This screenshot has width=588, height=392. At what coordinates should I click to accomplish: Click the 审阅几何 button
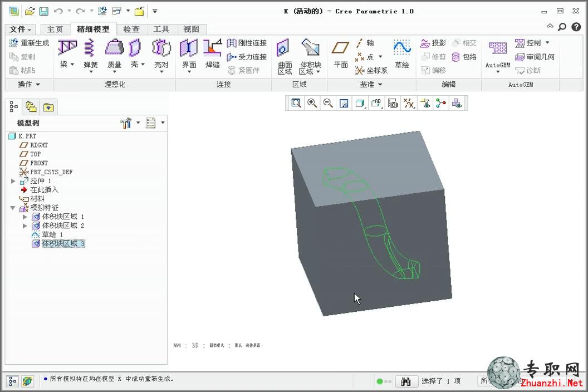click(535, 57)
